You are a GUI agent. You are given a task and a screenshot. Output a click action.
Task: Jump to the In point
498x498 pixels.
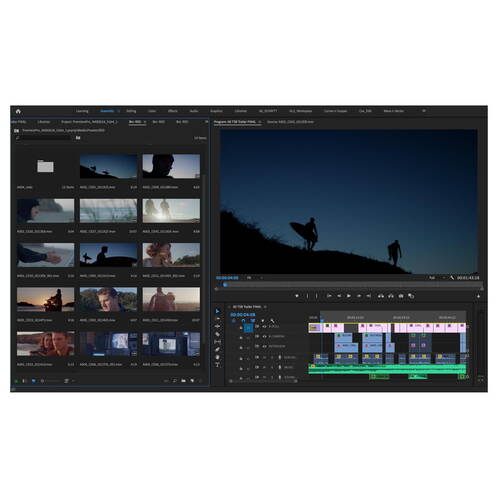point(329,296)
